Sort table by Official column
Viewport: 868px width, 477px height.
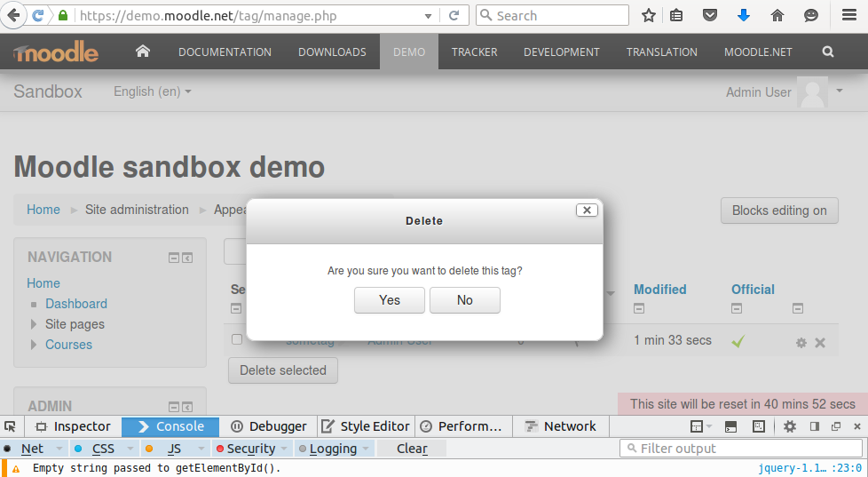coord(753,290)
